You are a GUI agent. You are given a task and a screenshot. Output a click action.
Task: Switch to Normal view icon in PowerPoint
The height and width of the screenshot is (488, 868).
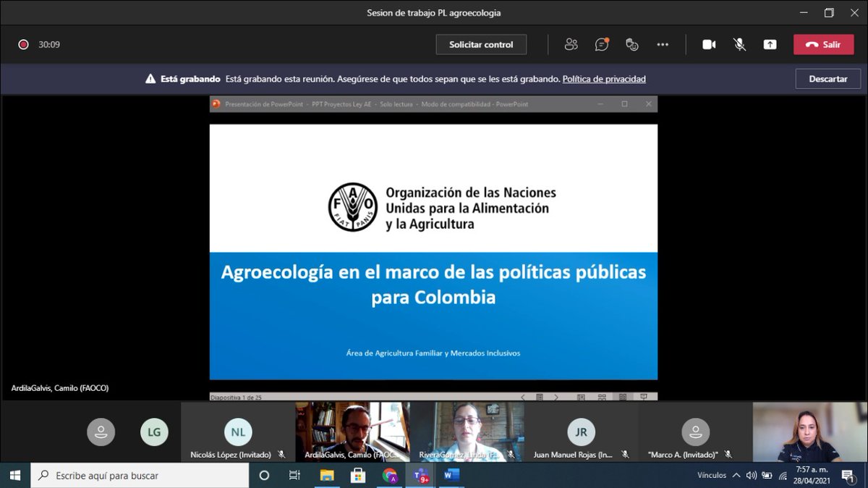tap(581, 397)
